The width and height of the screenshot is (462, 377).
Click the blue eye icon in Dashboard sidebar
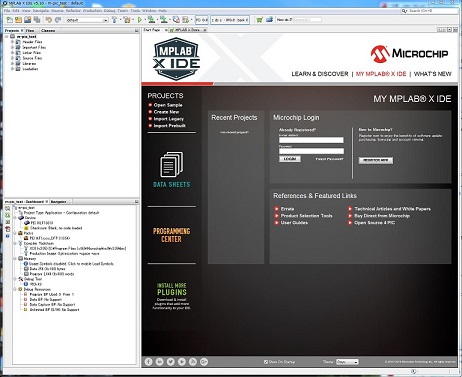pos(8,236)
